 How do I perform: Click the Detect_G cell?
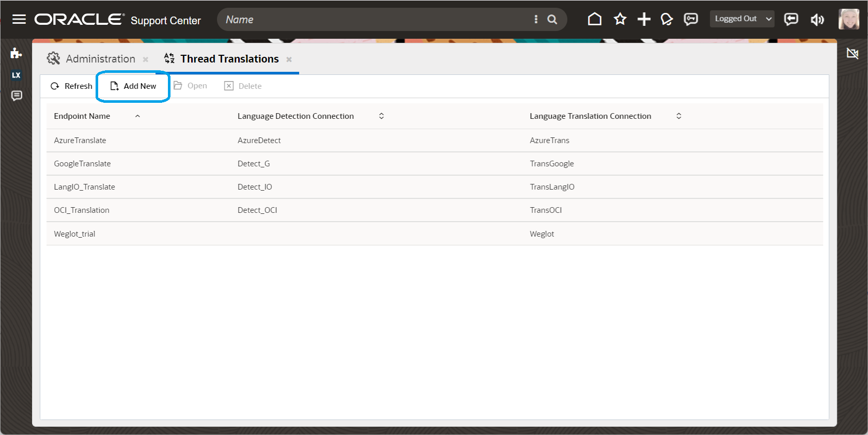tap(254, 164)
